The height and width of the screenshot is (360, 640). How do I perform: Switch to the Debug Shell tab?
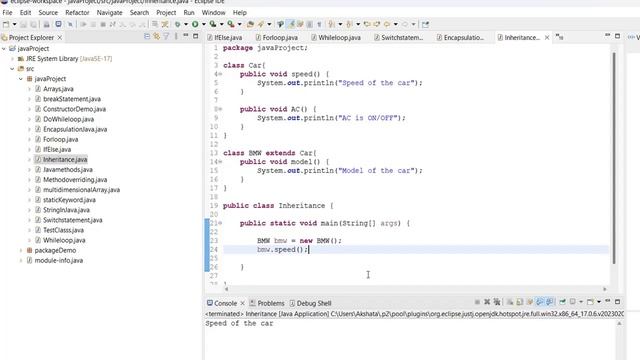coord(310,303)
